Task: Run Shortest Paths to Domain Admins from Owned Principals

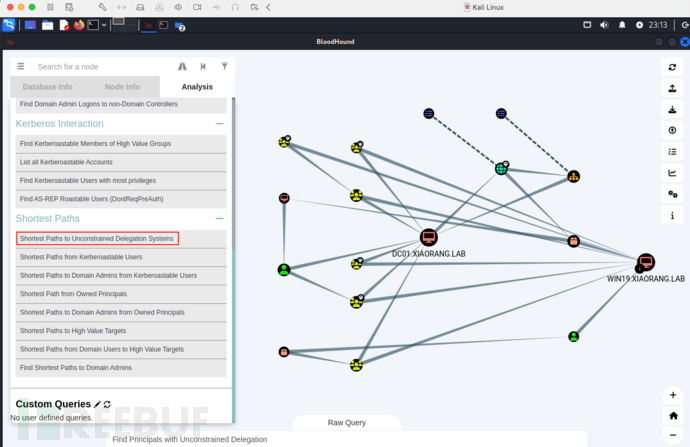Action: (121, 313)
